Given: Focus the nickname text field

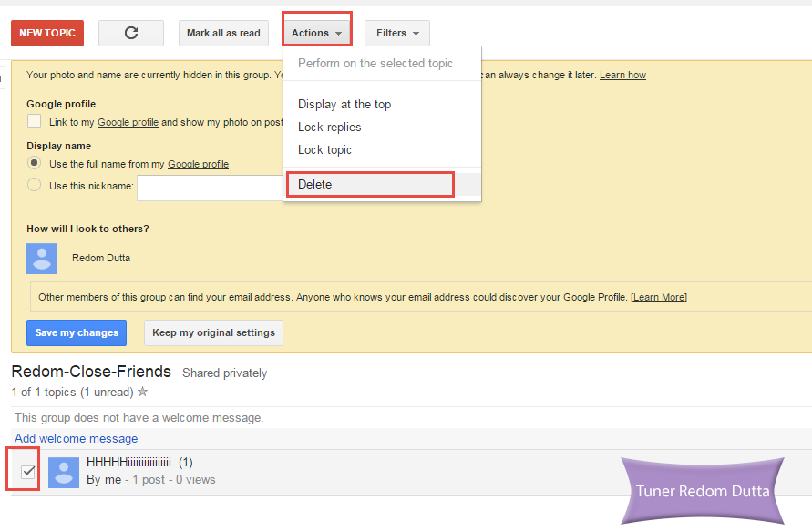Looking at the screenshot, I should (211, 188).
